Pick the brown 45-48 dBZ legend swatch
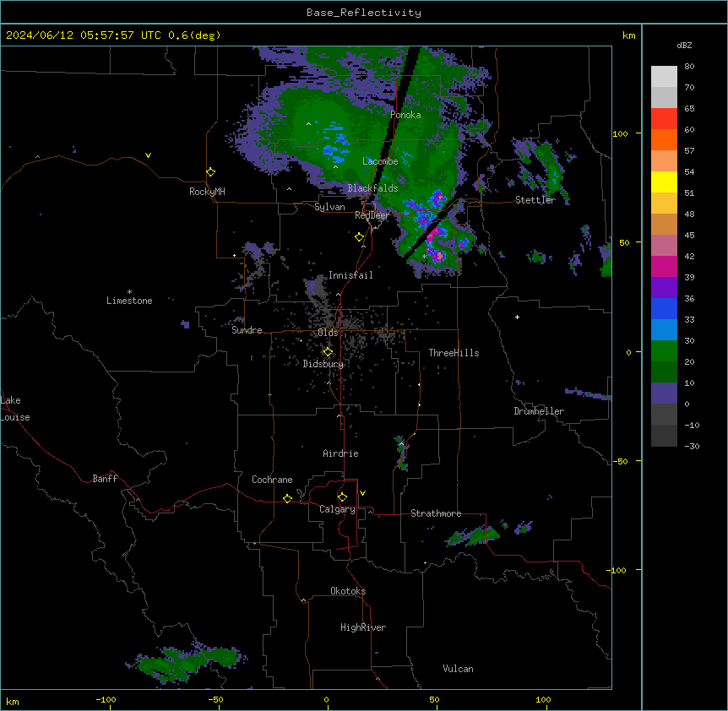The width and height of the screenshot is (728, 711). (x=664, y=225)
